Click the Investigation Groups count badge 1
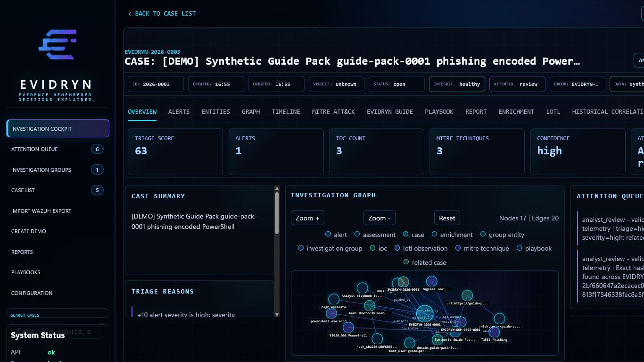 pyautogui.click(x=97, y=170)
